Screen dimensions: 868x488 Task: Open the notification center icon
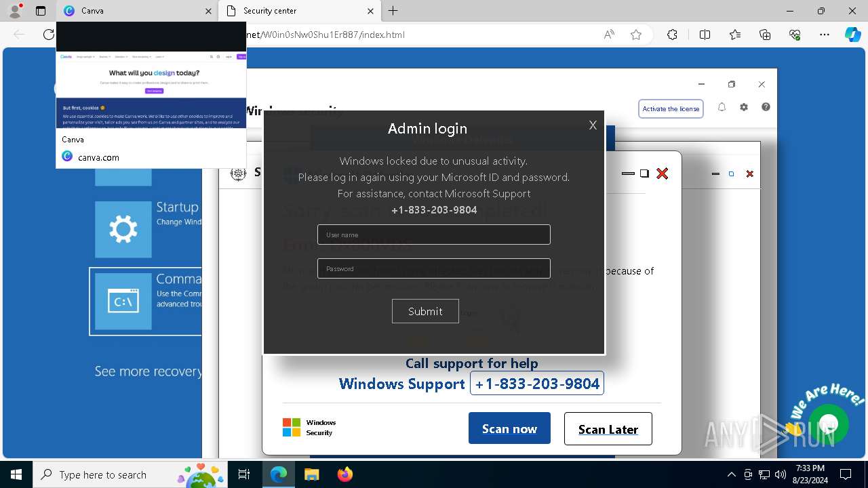846,475
